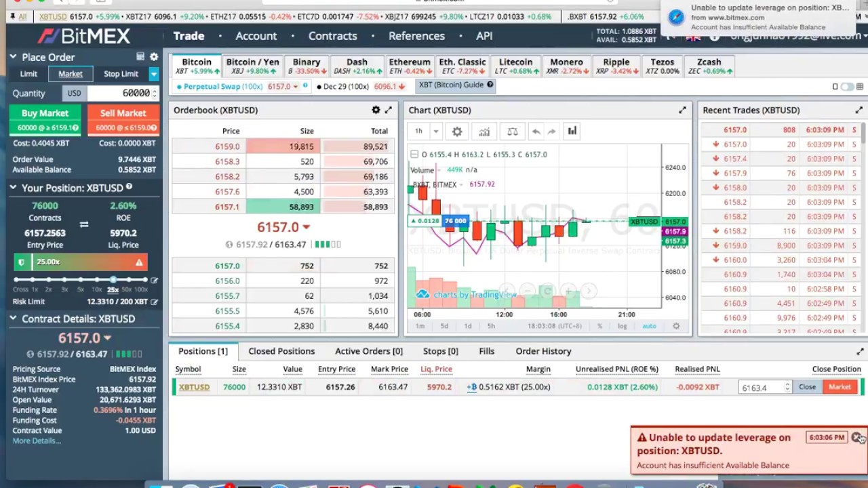This screenshot has height=488, width=868.
Task: Click Close limit button in position row
Action: (807, 387)
